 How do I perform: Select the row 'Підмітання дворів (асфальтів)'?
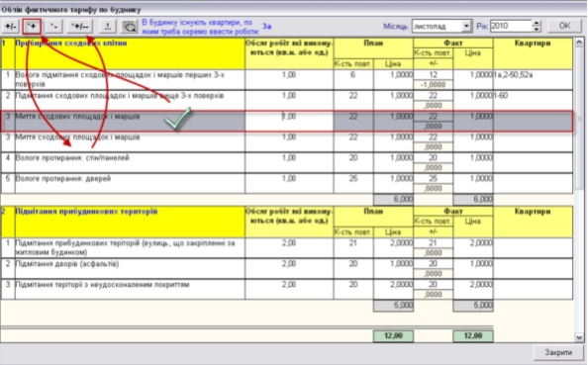coord(287,268)
